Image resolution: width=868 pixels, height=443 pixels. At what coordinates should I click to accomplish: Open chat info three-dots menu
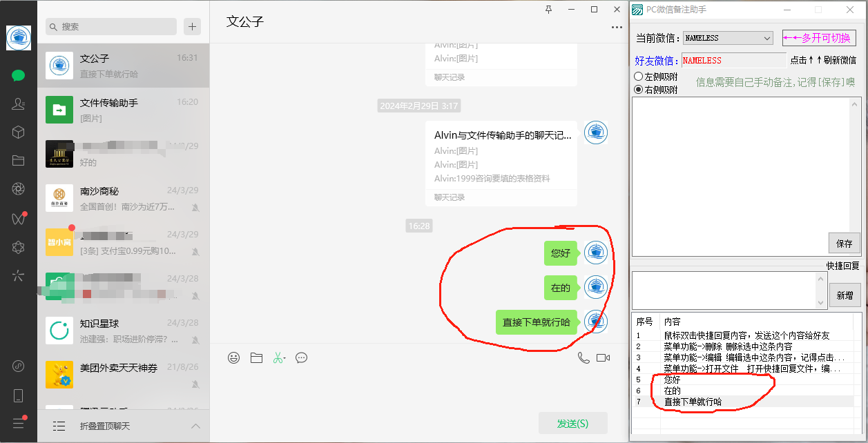pos(617,28)
